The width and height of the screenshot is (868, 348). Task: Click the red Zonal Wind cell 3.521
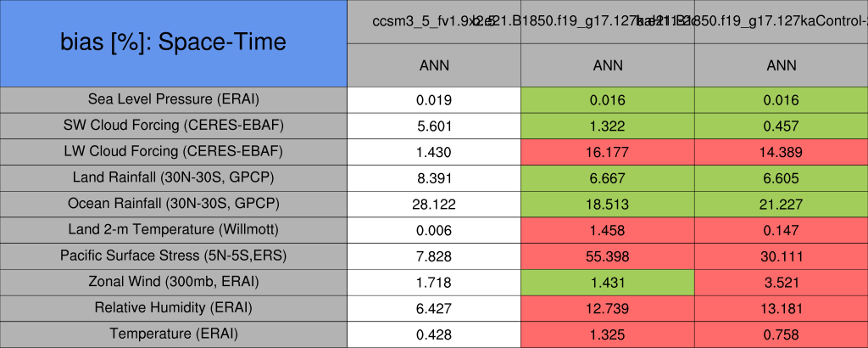coord(781,282)
